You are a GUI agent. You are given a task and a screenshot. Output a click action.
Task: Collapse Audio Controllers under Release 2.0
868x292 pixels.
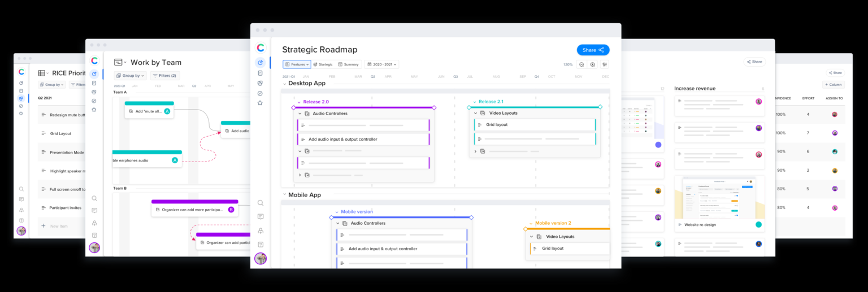[x=300, y=114]
